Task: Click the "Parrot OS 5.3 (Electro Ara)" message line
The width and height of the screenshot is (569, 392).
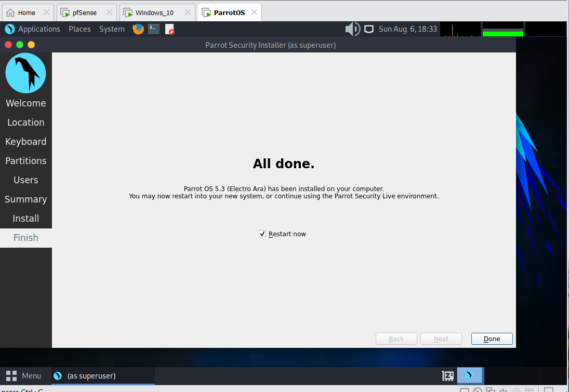Action: tap(284, 188)
